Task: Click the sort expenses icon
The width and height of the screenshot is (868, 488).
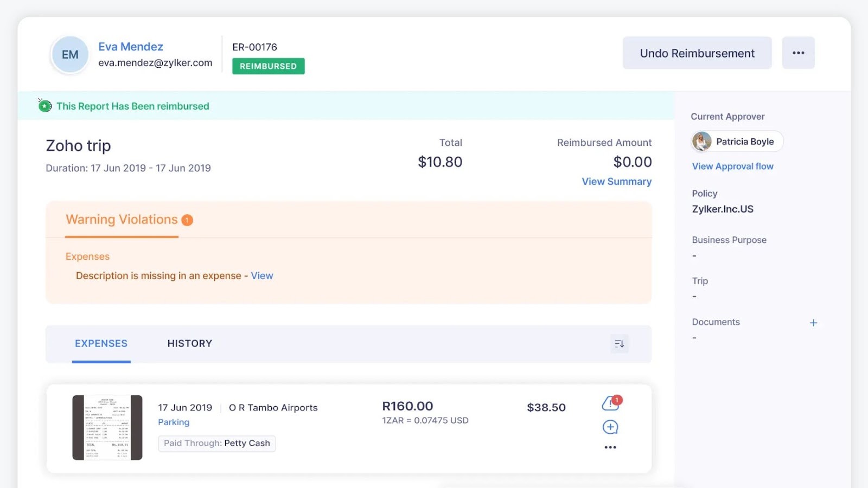Action: 619,343
